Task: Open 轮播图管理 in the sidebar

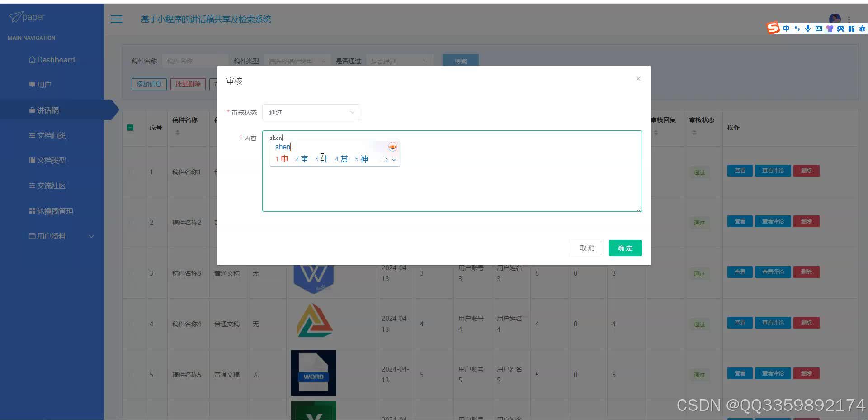Action: pos(51,211)
